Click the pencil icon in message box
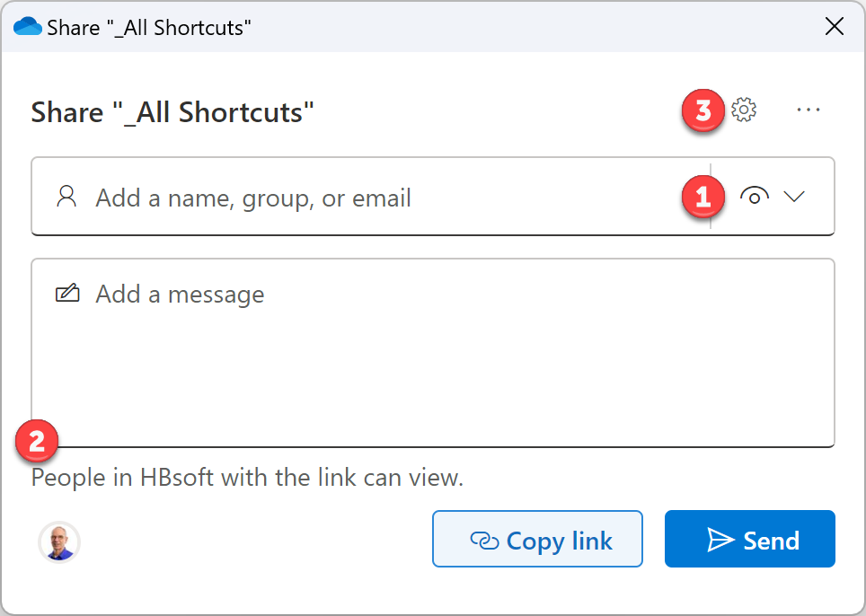The image size is (866, 616). point(67,294)
